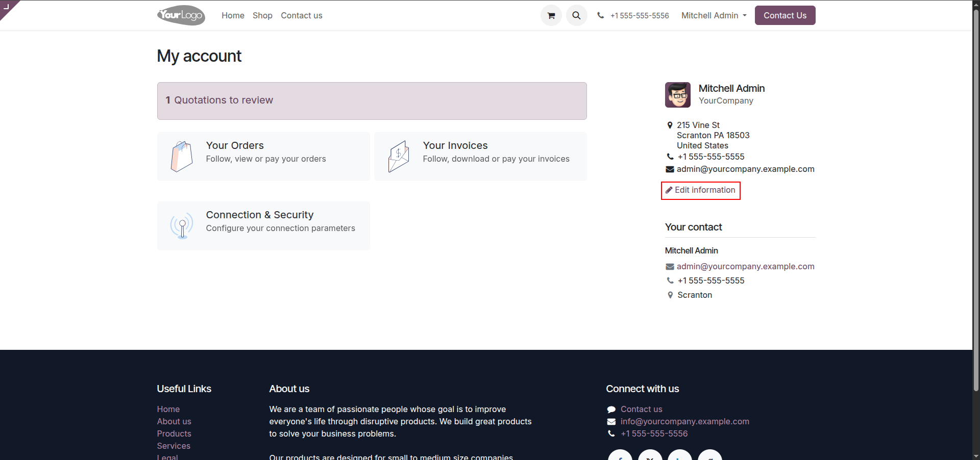Click Mitchell Admin's avatar picture

678,95
